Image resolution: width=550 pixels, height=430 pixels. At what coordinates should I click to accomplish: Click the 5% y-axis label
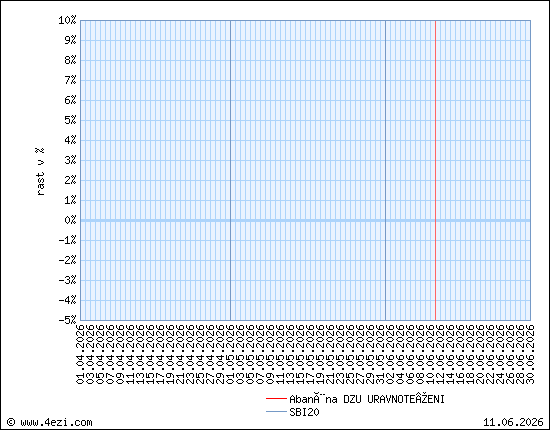click(70, 120)
